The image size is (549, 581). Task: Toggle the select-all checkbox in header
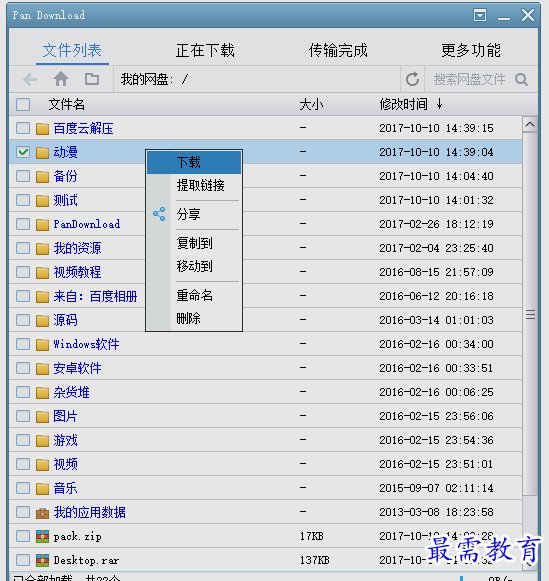coord(23,104)
